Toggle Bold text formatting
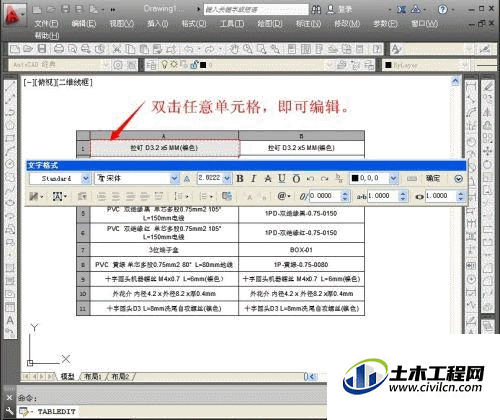Screen dimensions: 500x420 coord(240,179)
